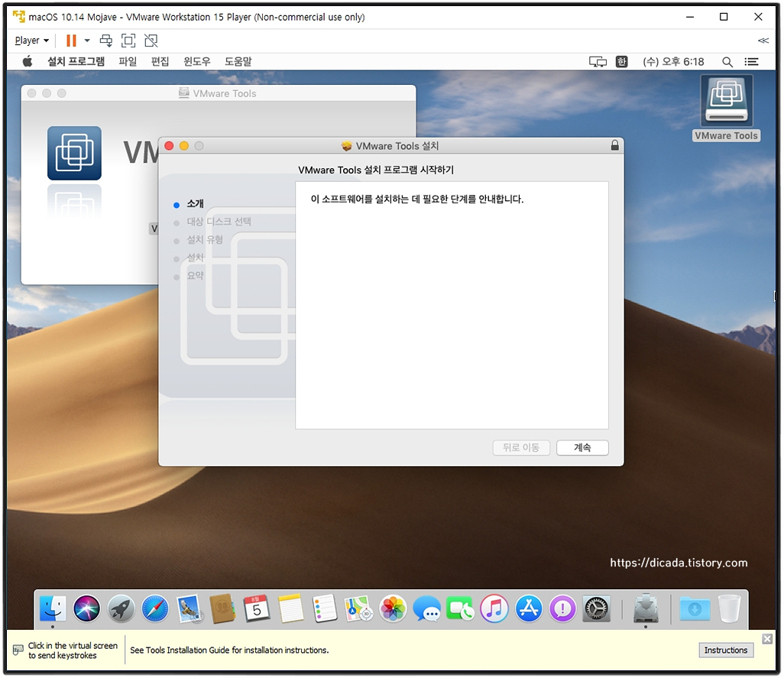This screenshot has height=678, width=784.
Task: Open Spotlight search
Action: [727, 61]
